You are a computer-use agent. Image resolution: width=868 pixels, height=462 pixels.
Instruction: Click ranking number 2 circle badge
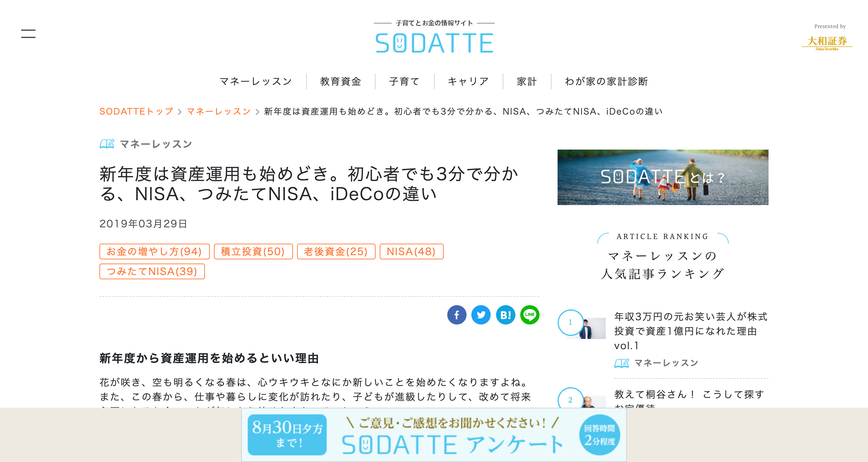point(571,400)
